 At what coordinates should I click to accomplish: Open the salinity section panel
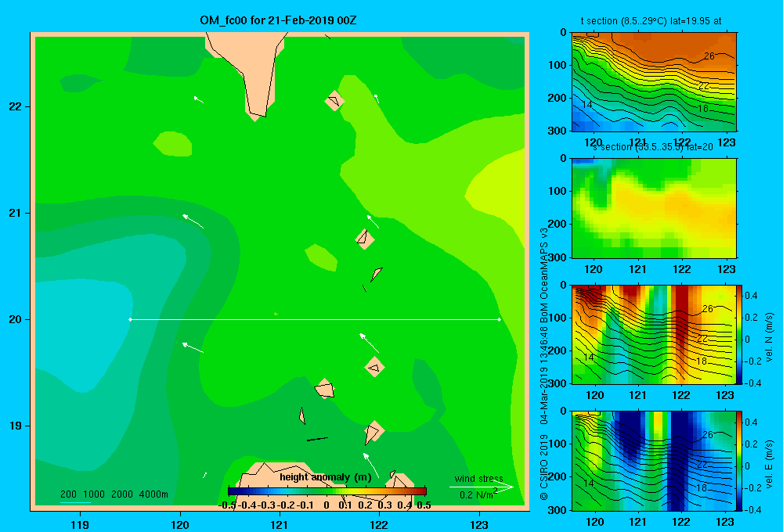tap(654, 208)
